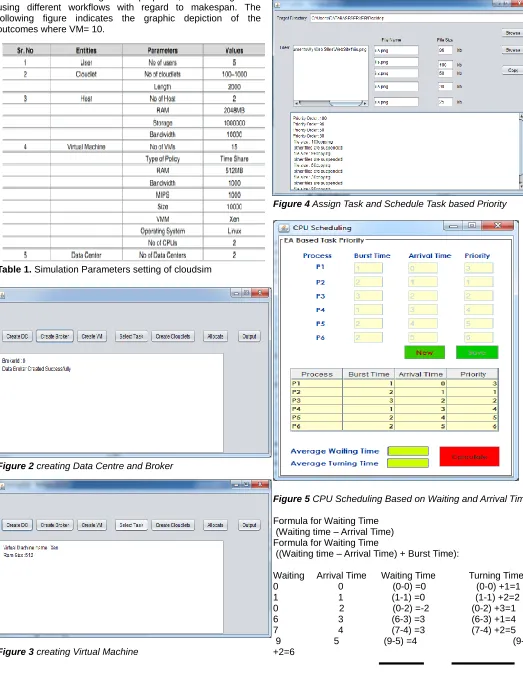Click the red Calculate button
523x677 pixels.
pyautogui.click(x=469, y=456)
